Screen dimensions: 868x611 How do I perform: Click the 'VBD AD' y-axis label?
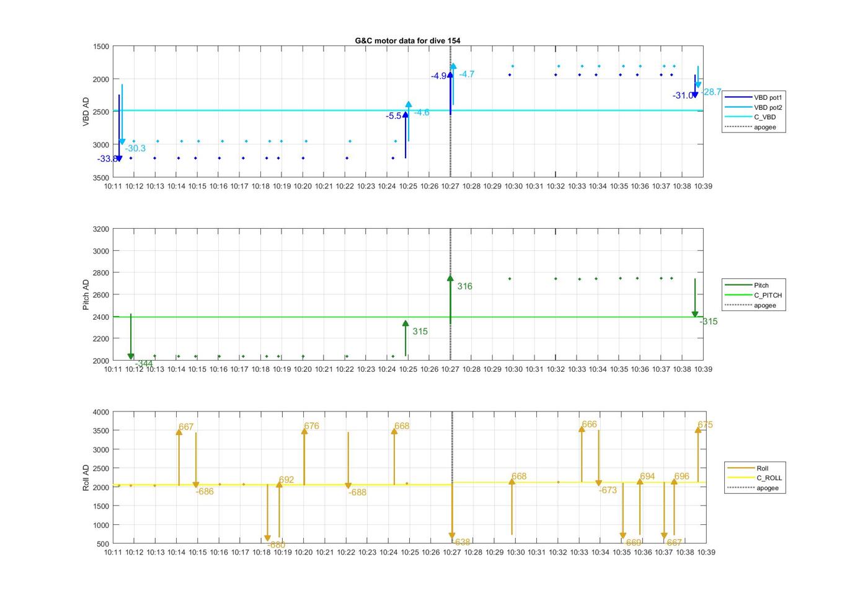86,112
